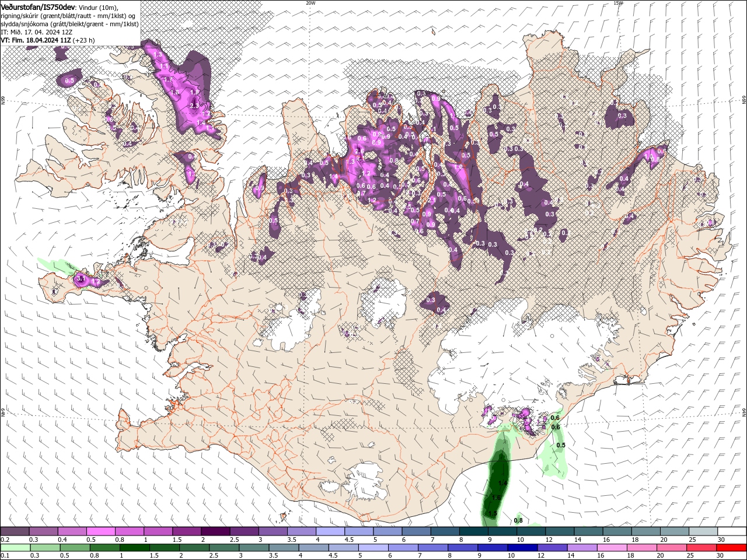Screen dimensions: 747x560
Task: Click the Veðurstofan/IS750dev title text
Action: 38,7
